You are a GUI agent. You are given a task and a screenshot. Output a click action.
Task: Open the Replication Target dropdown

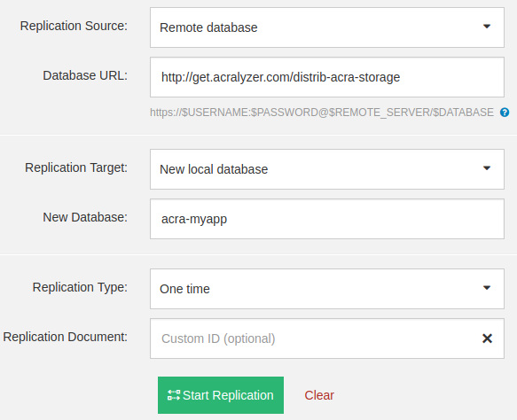click(x=327, y=169)
